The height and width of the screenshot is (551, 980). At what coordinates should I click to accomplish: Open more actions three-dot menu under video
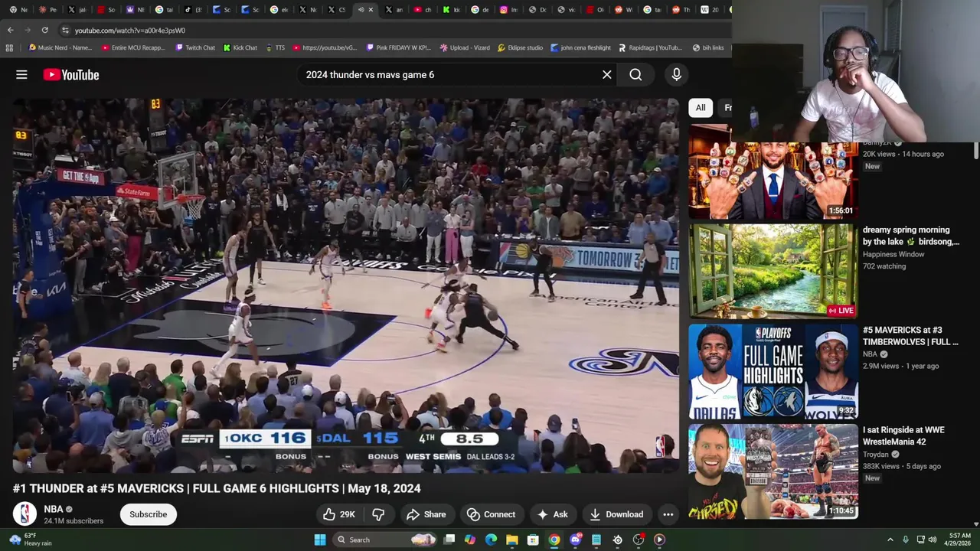[x=668, y=514]
